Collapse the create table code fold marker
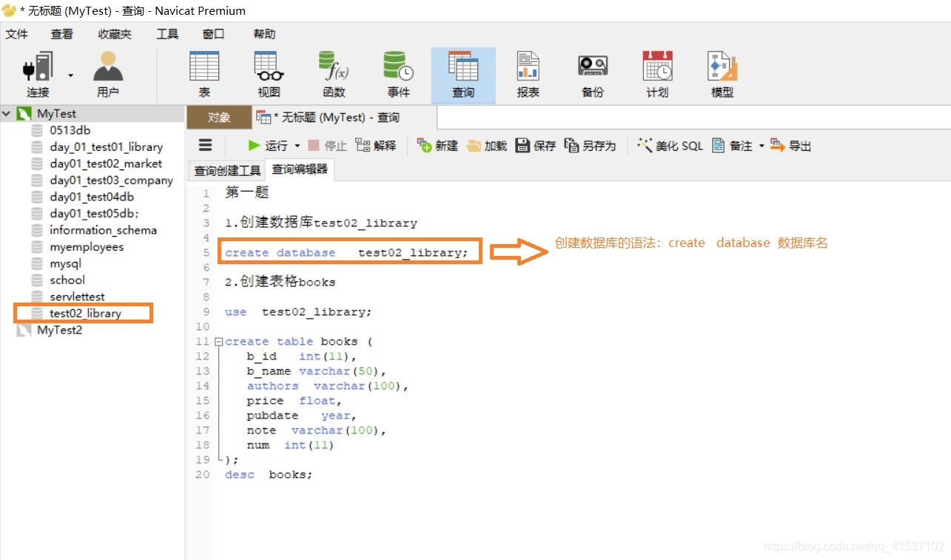Viewport: 951px width, 560px height. pyautogui.click(x=218, y=342)
